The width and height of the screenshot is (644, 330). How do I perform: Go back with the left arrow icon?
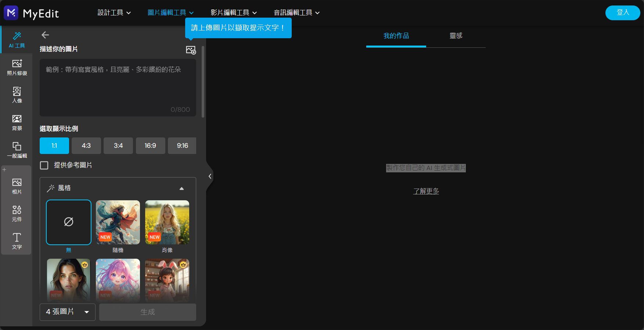tap(45, 35)
